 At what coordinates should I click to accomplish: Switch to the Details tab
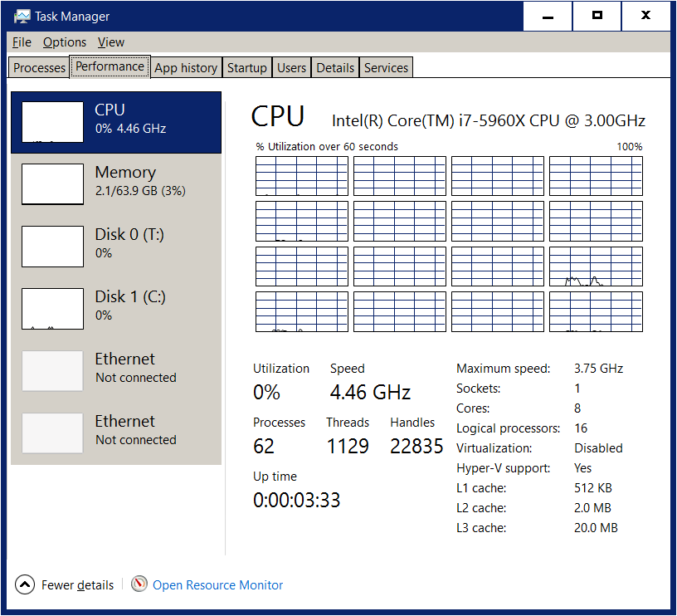pyautogui.click(x=335, y=68)
